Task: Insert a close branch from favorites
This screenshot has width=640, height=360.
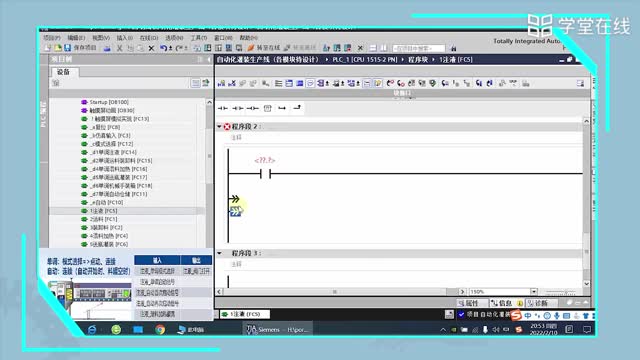Action: pyautogui.click(x=297, y=108)
